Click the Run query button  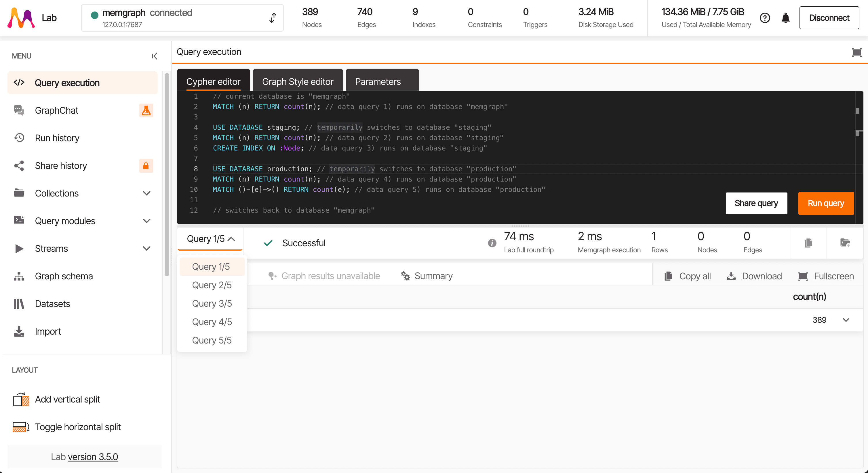[x=826, y=203]
